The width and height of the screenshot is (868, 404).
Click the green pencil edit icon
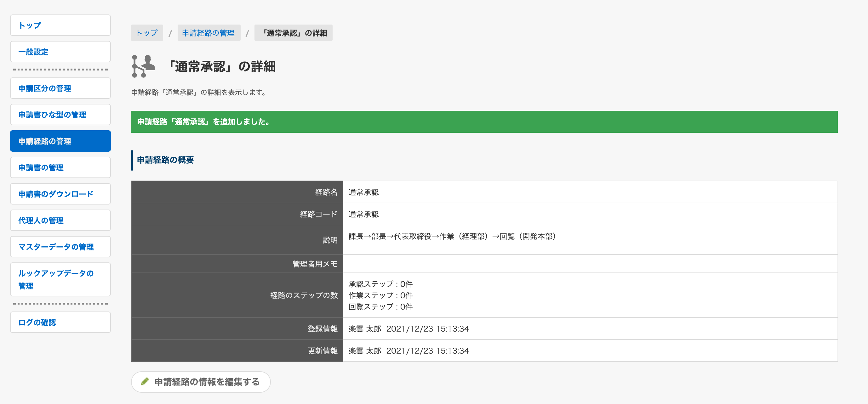point(145,381)
